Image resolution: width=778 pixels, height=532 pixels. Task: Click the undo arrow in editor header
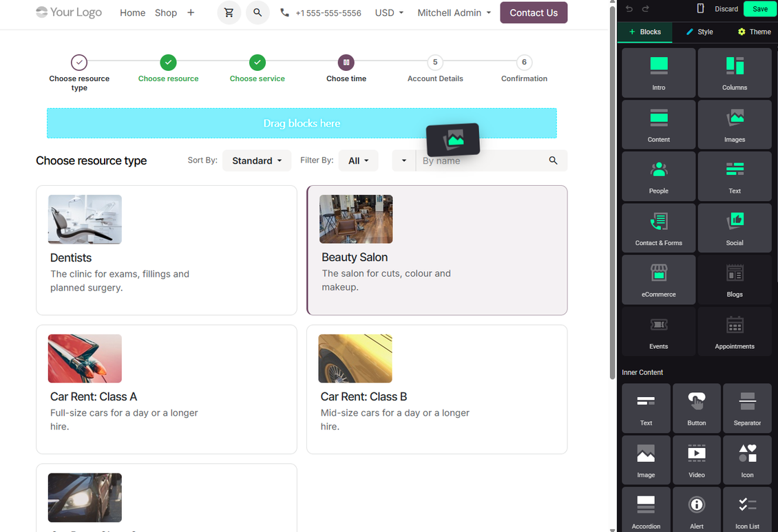click(629, 9)
